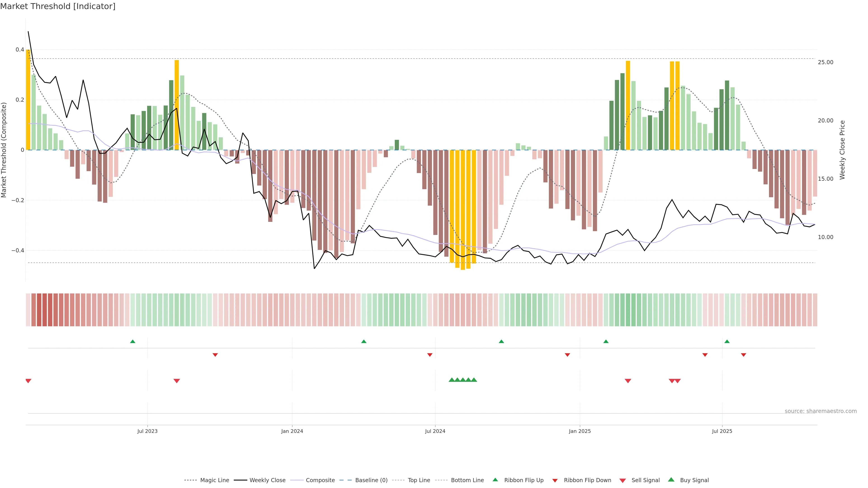Click the Ribbon Flip Up marker before Jul 2023
Image resolution: width=868 pixels, height=488 pixels.
pos(132,342)
